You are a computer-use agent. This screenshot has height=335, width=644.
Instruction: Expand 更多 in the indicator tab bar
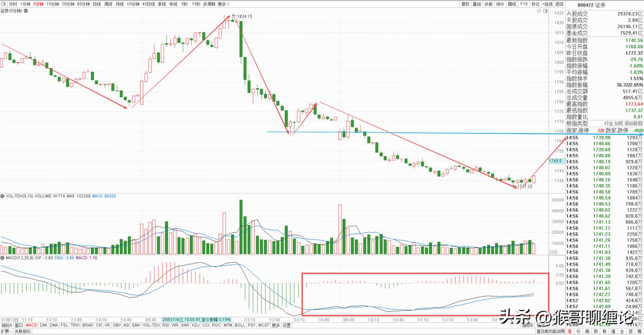[x=276, y=325]
